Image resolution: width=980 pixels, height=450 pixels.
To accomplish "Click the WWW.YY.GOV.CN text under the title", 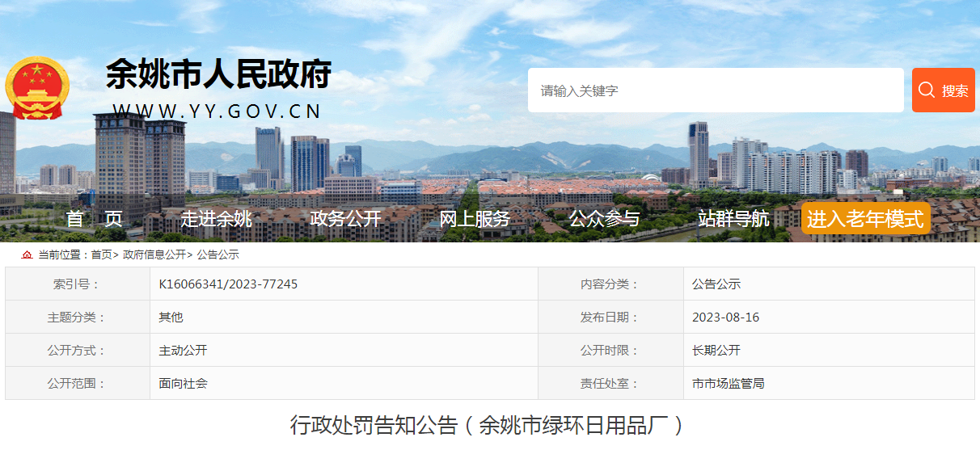I will (x=217, y=111).
